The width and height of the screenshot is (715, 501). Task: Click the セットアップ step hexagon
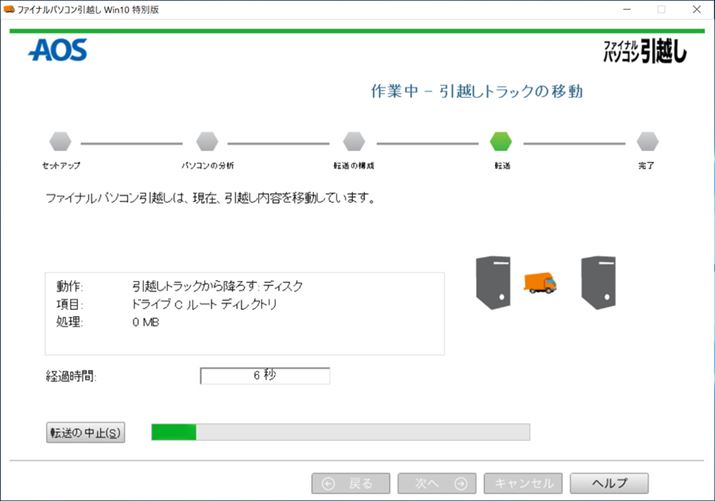point(60,141)
